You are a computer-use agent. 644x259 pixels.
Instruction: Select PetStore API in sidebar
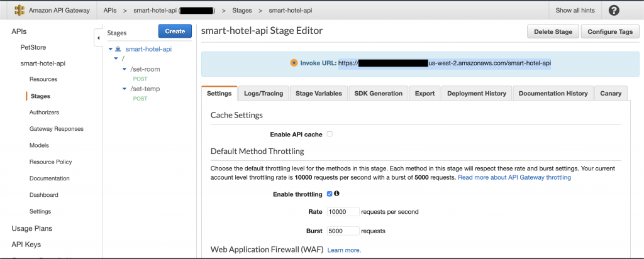[33, 47]
